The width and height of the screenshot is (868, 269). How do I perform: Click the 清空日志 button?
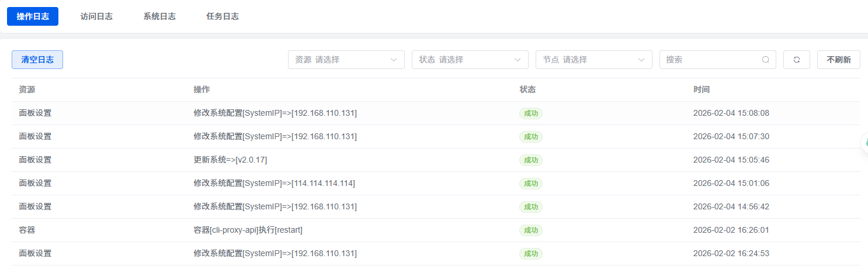(37, 60)
